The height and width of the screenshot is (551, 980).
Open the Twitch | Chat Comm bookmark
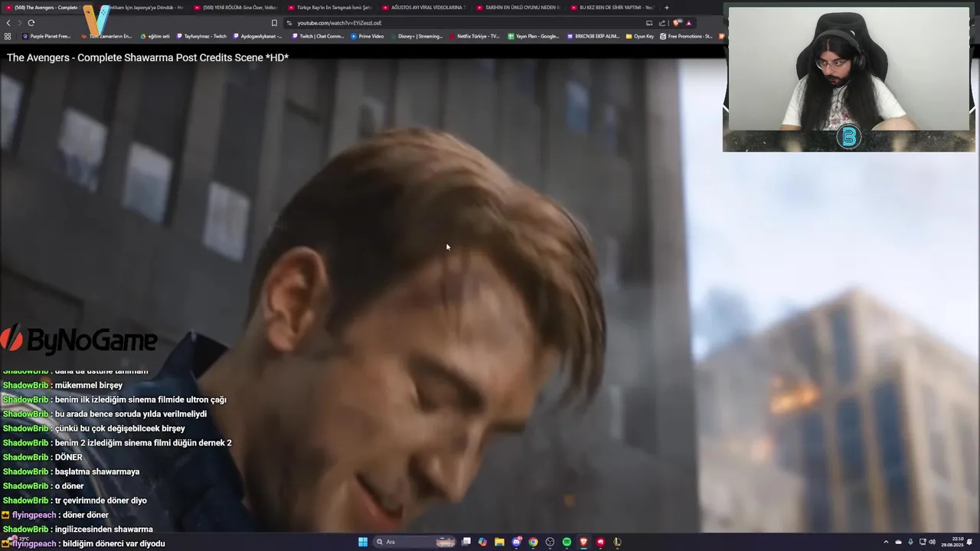318,36
